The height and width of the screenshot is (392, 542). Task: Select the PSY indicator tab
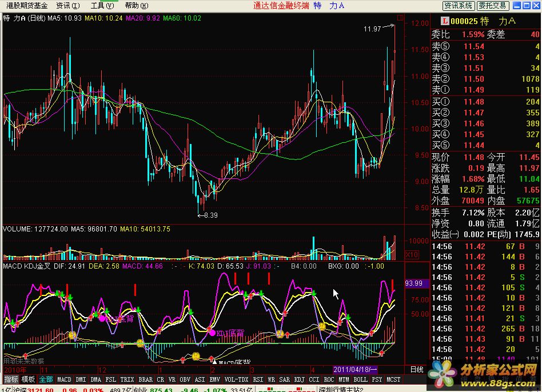[x=377, y=379]
